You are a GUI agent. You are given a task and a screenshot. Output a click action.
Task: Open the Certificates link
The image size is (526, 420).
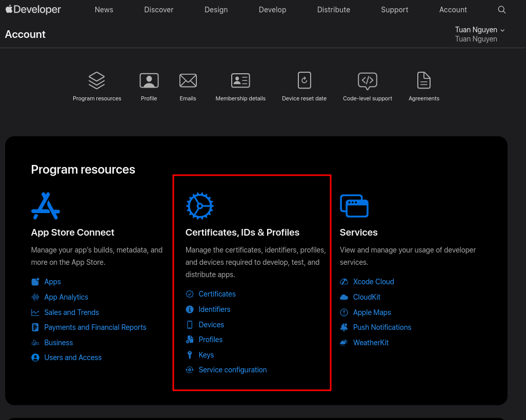tap(217, 294)
